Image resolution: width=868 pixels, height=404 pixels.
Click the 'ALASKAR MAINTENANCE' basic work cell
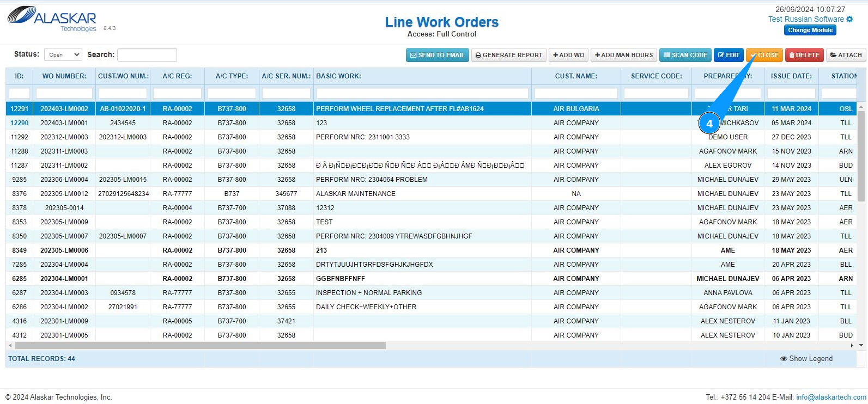pyautogui.click(x=423, y=194)
